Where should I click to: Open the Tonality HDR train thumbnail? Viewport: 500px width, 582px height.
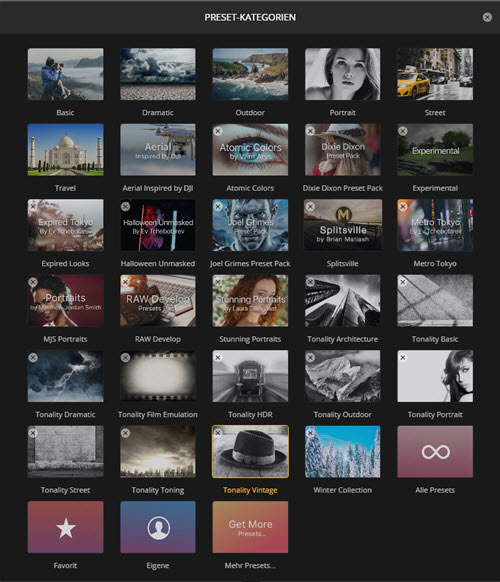click(x=250, y=376)
